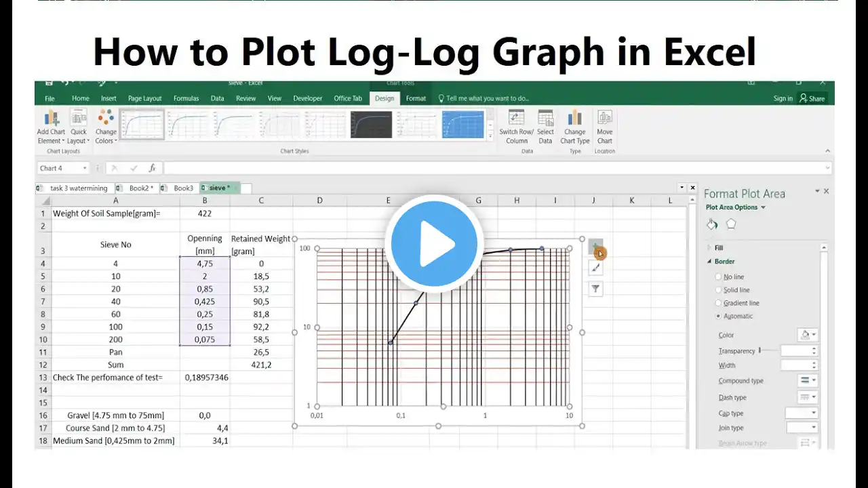Open Add Chart Element menu
The image size is (868, 488).
point(51,127)
